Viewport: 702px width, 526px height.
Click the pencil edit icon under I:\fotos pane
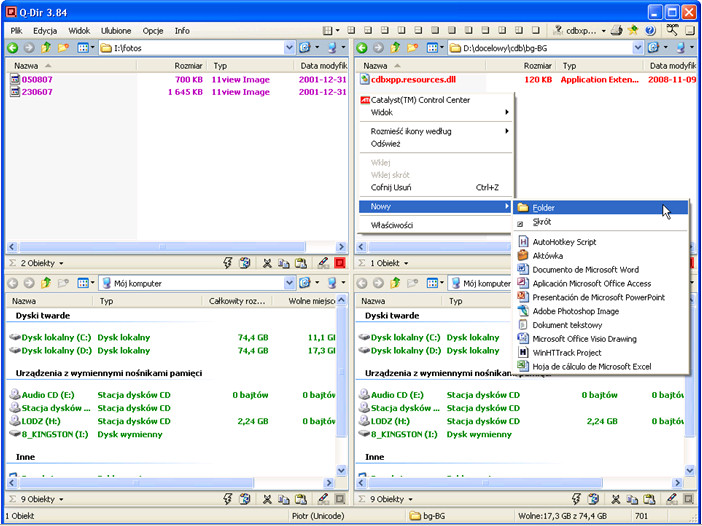[323, 263]
